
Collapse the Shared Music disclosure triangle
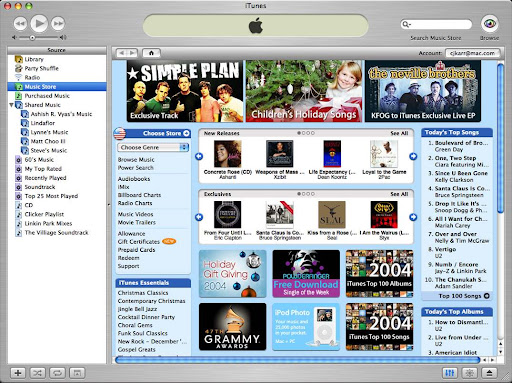click(11, 105)
